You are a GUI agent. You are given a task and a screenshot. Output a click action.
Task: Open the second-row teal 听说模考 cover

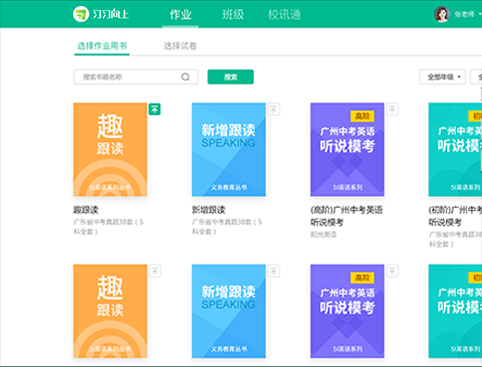(x=455, y=311)
